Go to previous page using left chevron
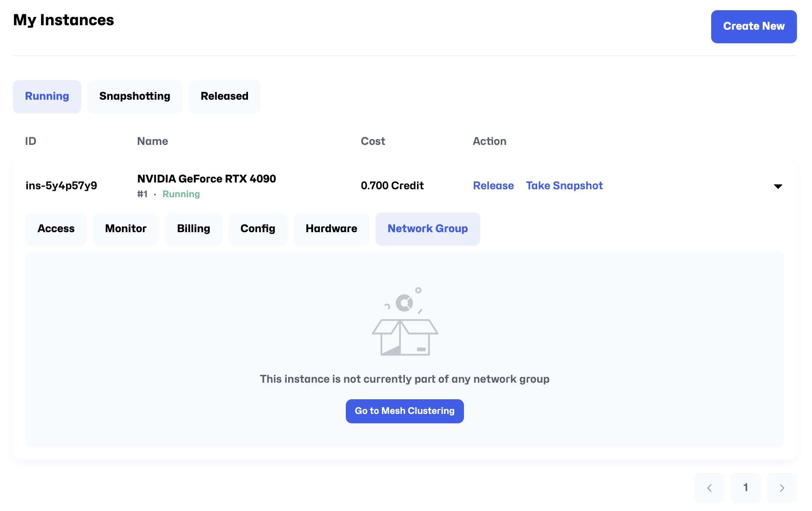Image resolution: width=812 pixels, height=511 pixels. (x=709, y=488)
